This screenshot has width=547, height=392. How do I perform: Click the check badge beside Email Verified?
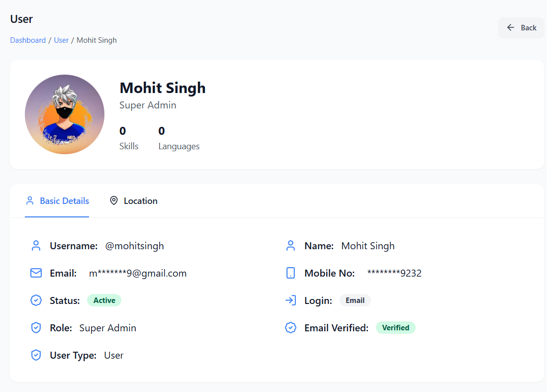290,328
